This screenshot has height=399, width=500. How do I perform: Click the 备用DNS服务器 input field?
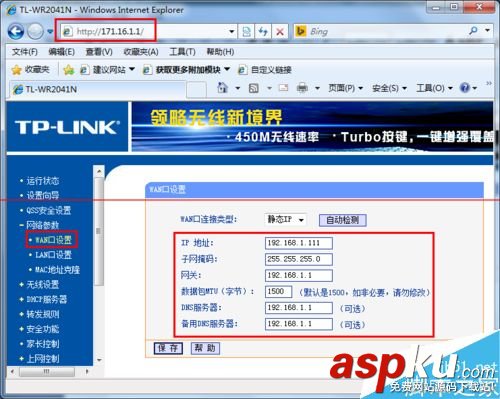point(299,324)
